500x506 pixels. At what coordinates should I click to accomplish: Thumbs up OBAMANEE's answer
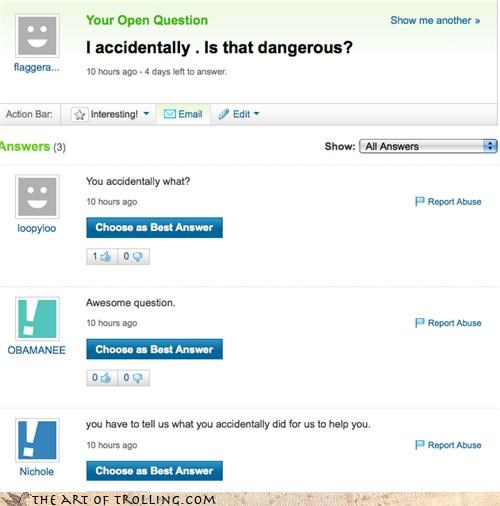(x=102, y=378)
